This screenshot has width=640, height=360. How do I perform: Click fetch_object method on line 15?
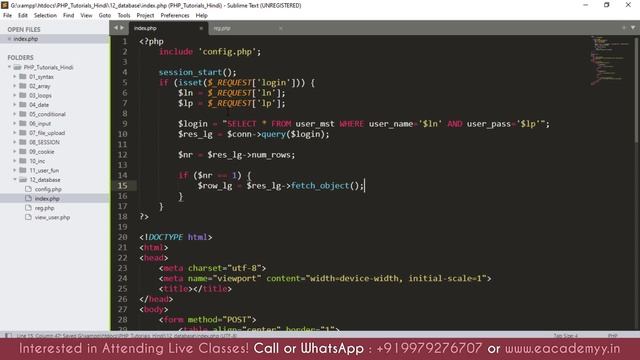click(x=320, y=186)
